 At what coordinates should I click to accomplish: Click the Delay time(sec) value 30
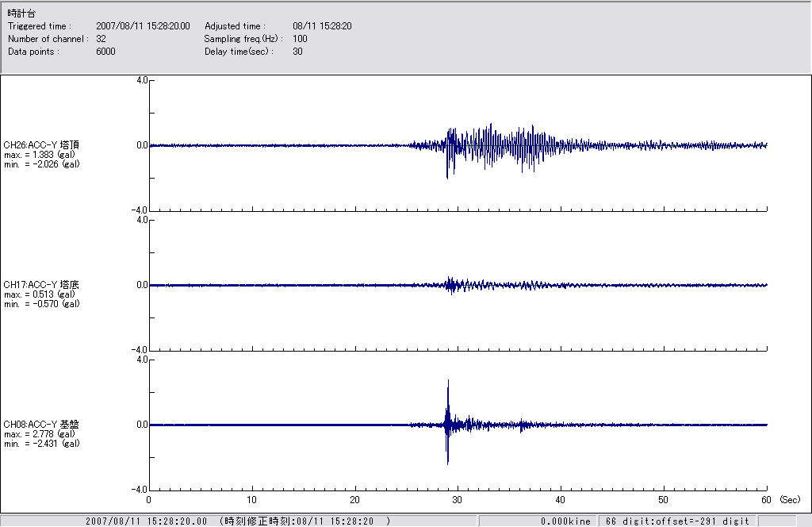click(297, 52)
